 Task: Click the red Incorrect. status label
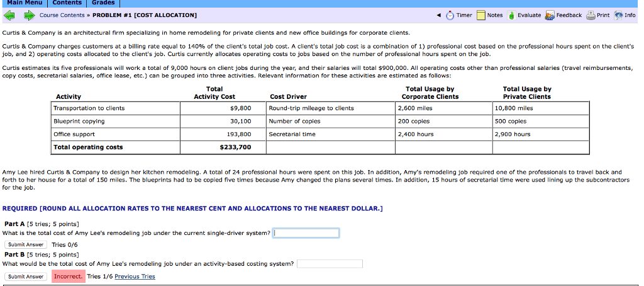click(x=69, y=277)
